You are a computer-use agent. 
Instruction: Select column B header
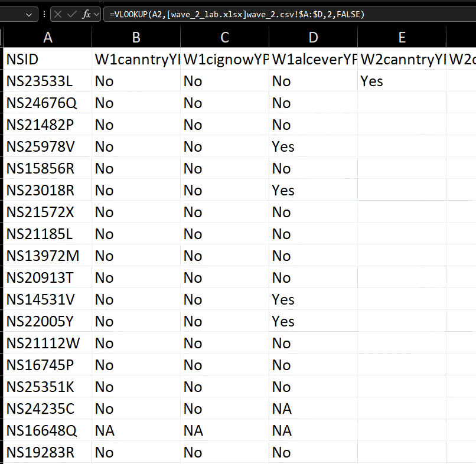click(136, 37)
